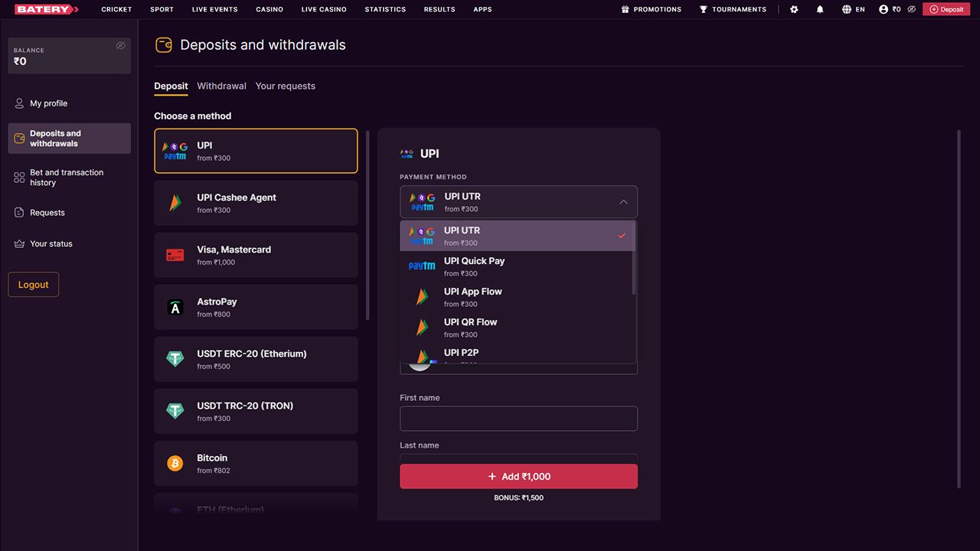Image resolution: width=980 pixels, height=551 pixels.
Task: Open the settings gear icon
Action: [x=794, y=9]
